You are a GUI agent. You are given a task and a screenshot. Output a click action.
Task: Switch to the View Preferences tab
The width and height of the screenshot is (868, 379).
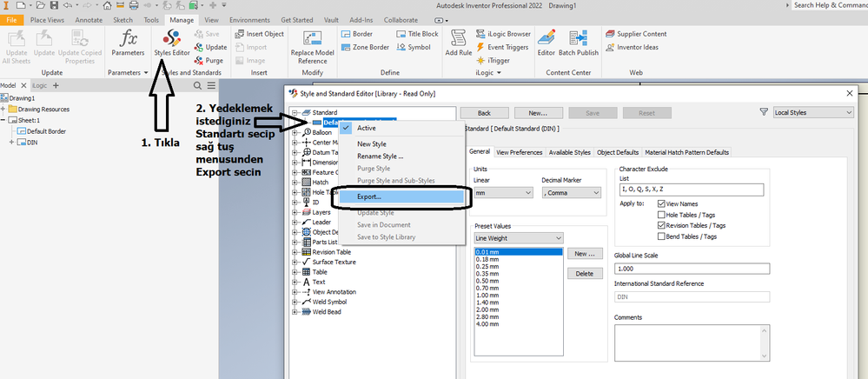tap(520, 152)
